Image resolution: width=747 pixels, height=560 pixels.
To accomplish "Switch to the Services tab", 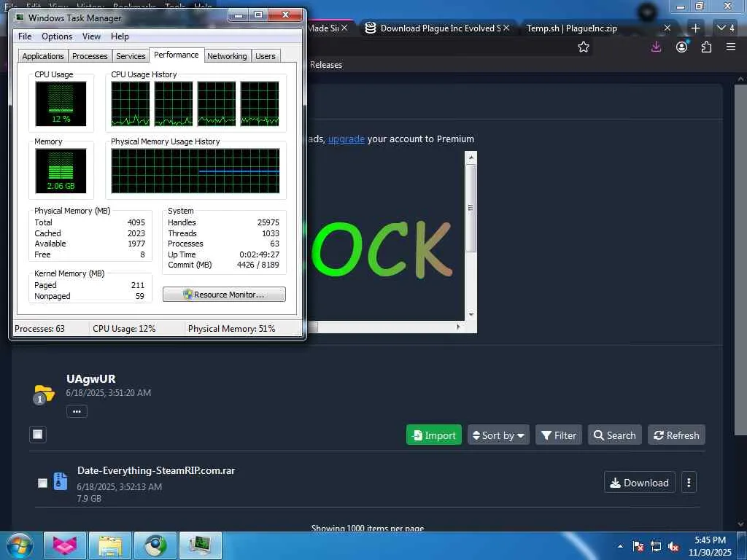I will 131,56.
